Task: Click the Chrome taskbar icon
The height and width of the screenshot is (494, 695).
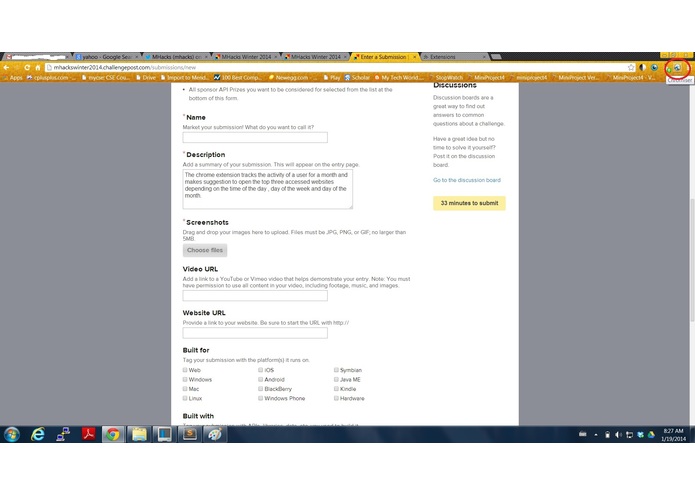Action: (x=113, y=435)
